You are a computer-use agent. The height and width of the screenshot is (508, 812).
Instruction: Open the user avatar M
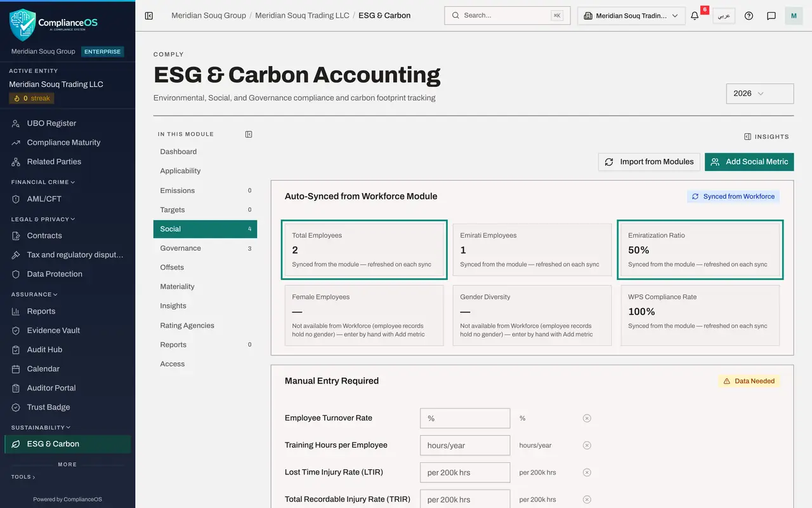click(x=794, y=16)
